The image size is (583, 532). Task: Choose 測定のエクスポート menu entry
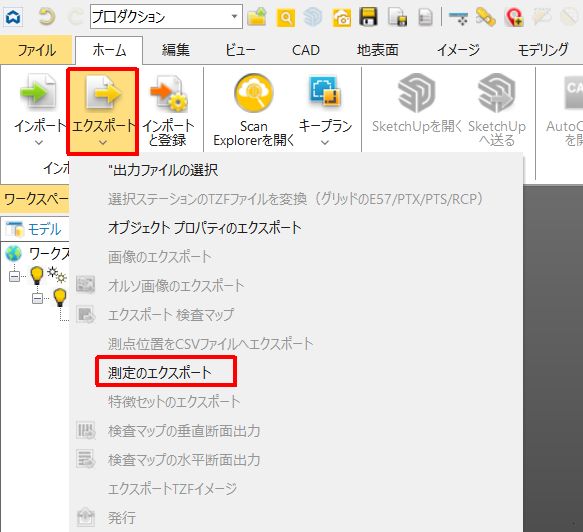click(x=296, y=373)
